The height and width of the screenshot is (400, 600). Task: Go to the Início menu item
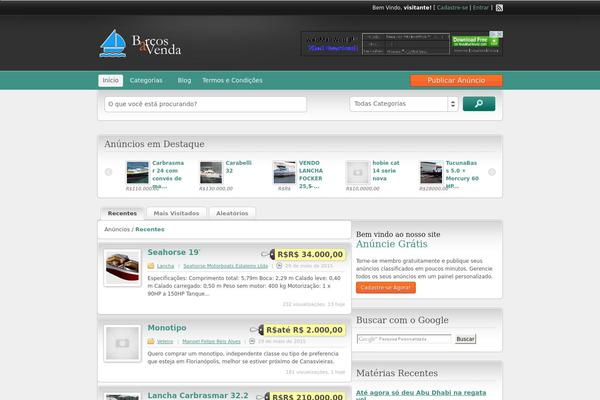pos(111,80)
